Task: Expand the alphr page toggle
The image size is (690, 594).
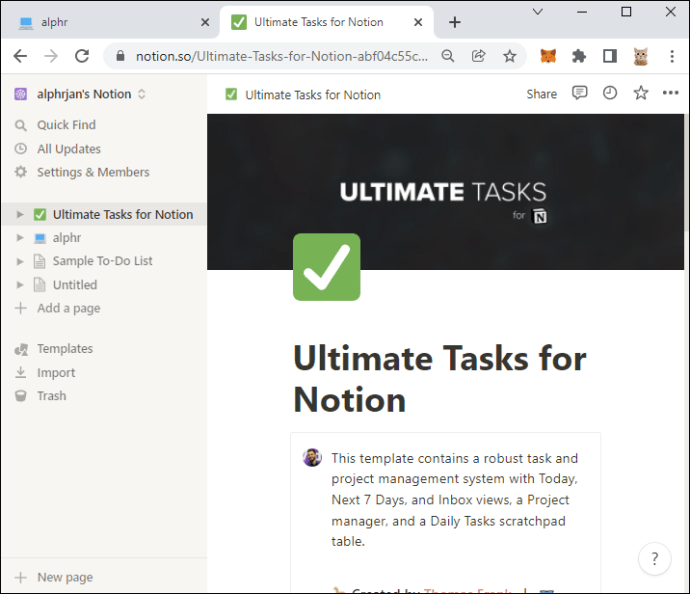Action: coord(20,238)
